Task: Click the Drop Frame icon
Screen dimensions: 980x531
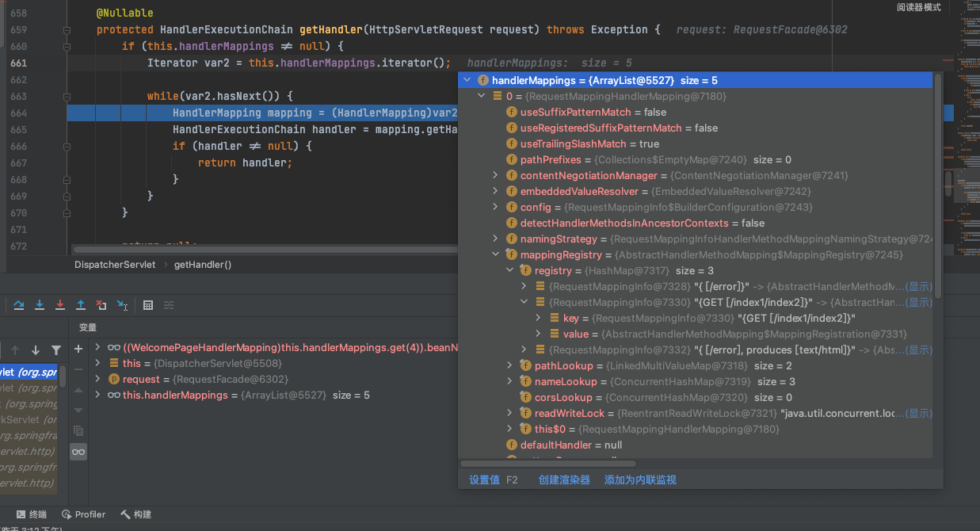Action: (101, 304)
